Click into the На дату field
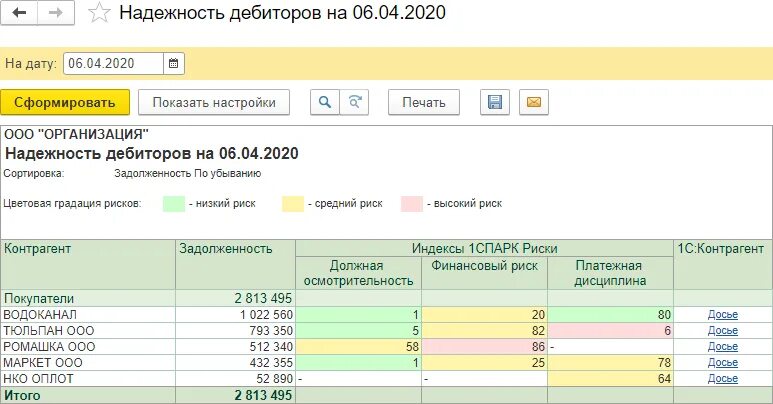 [x=112, y=63]
